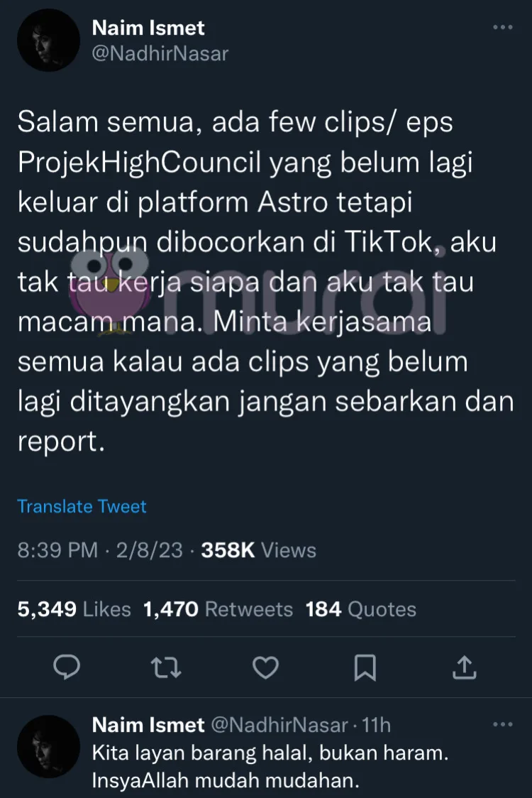Like the tweet with heart icon
The width and height of the screenshot is (532, 798).
[x=266, y=667]
